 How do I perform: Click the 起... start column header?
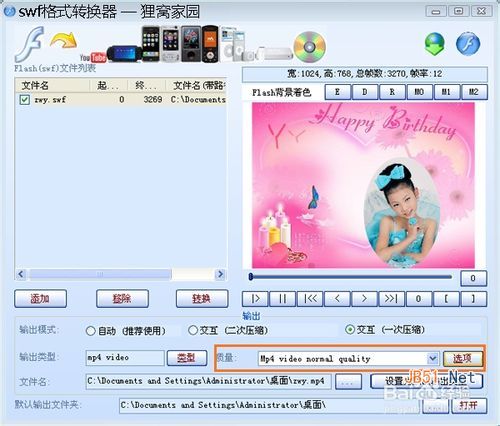(109, 86)
